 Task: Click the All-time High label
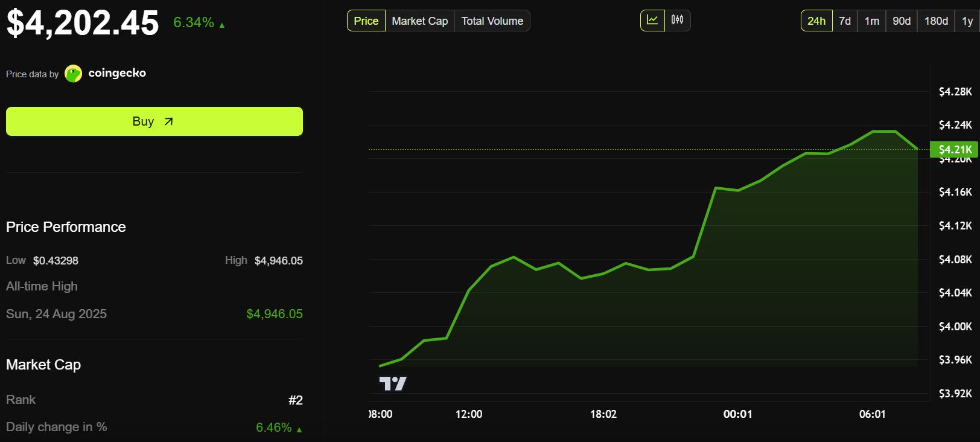click(42, 286)
